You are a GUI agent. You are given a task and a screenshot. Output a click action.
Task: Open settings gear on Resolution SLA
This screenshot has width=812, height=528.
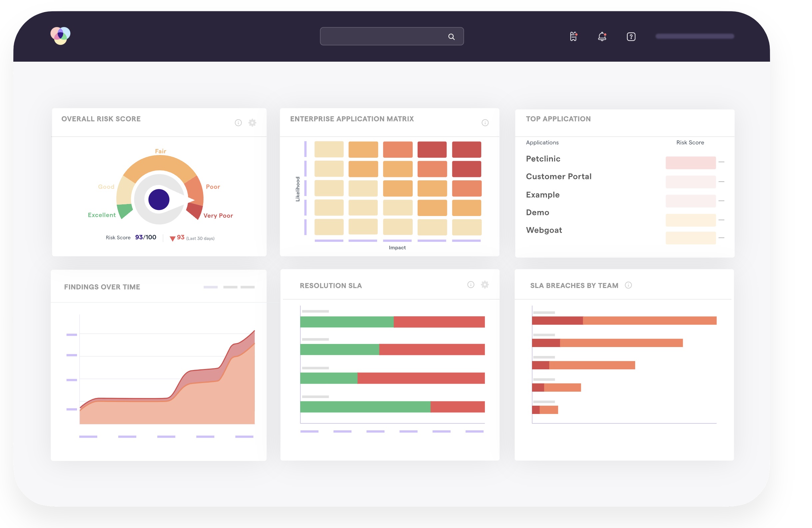point(485,284)
